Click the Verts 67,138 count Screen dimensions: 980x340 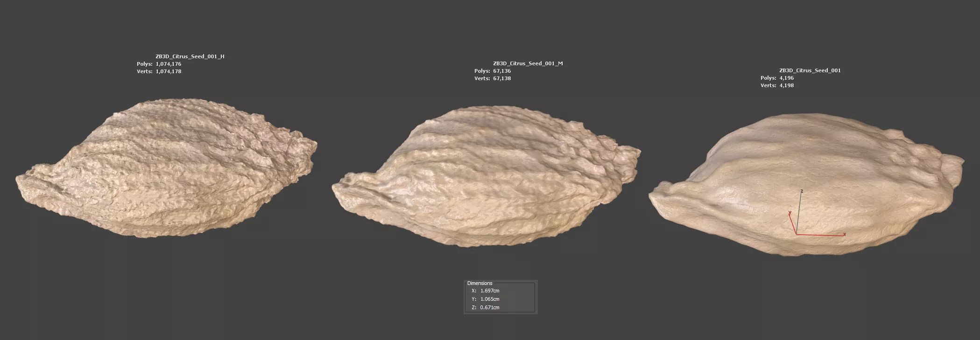point(502,78)
